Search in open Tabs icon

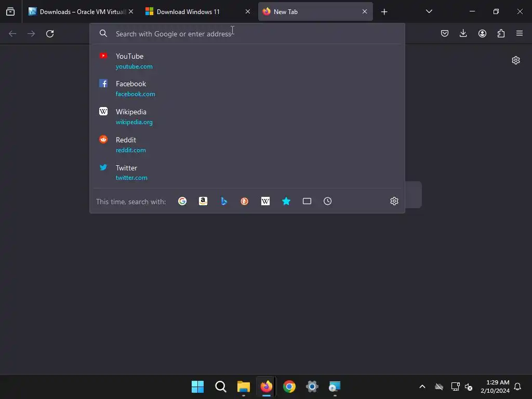click(x=307, y=201)
